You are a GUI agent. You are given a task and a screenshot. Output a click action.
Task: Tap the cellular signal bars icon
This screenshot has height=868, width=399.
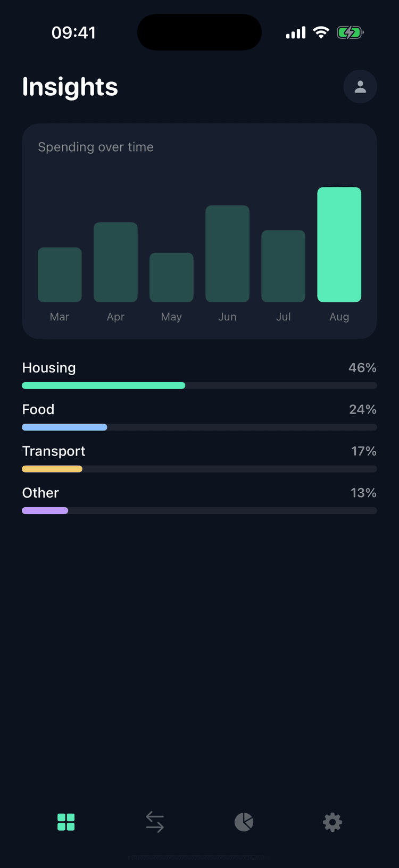(x=296, y=33)
